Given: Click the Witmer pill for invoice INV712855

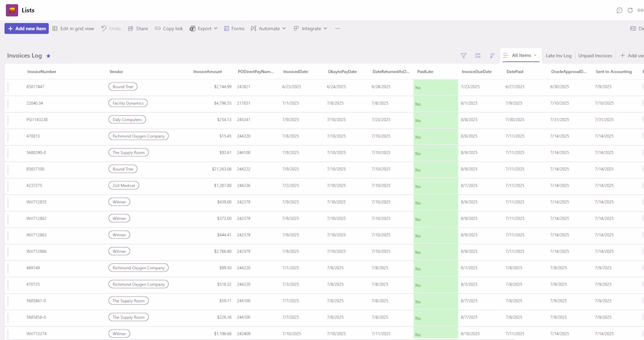Looking at the screenshot, I should point(119,202).
